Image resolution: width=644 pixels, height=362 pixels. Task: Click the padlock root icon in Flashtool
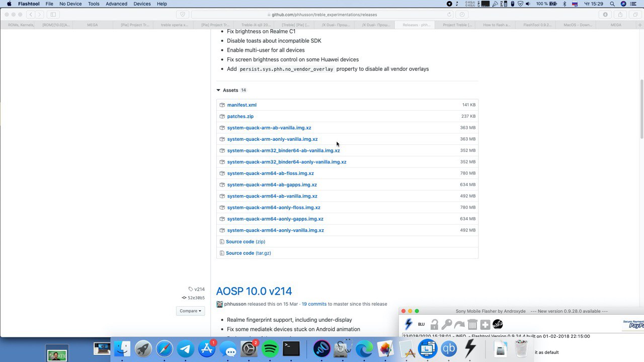pos(434,324)
